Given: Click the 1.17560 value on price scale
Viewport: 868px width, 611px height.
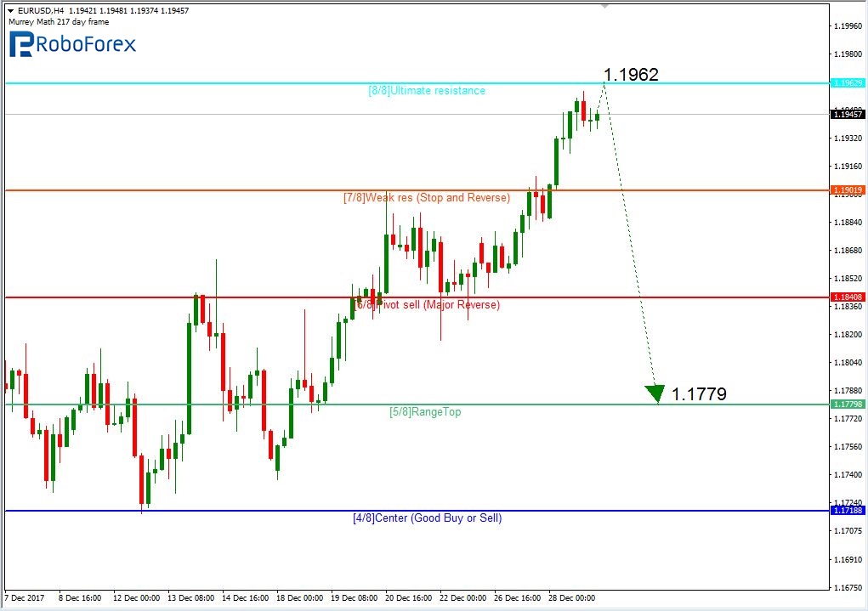Looking at the screenshot, I should tap(848, 447).
